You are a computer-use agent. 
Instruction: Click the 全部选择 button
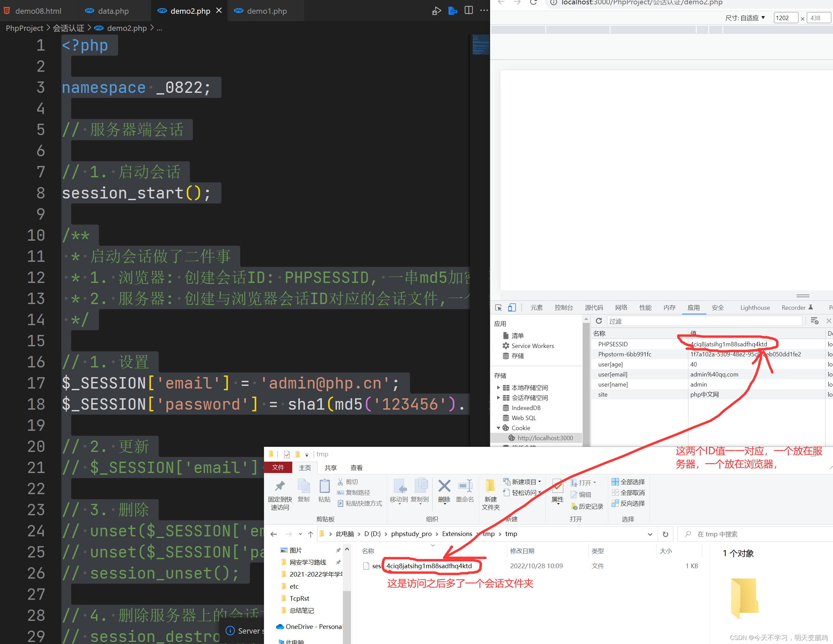tap(628, 482)
